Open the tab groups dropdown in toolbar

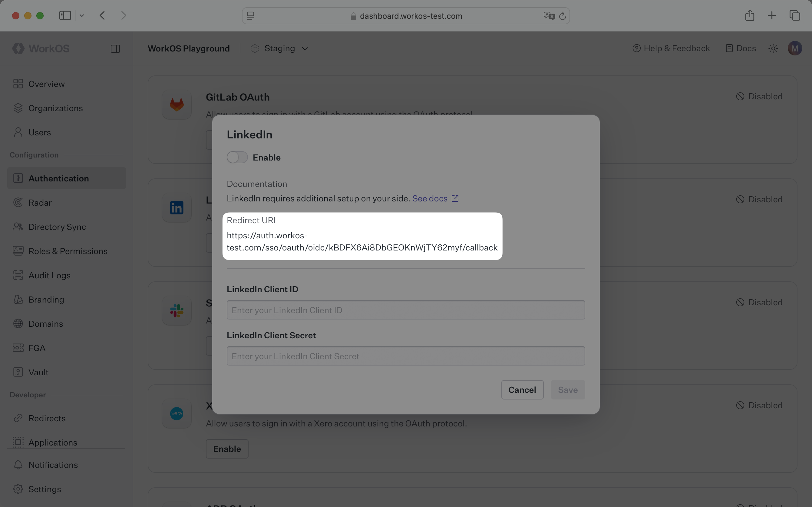[x=795, y=15]
